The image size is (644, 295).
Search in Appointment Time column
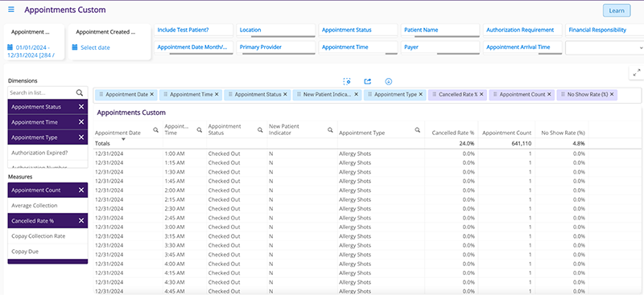(199, 129)
